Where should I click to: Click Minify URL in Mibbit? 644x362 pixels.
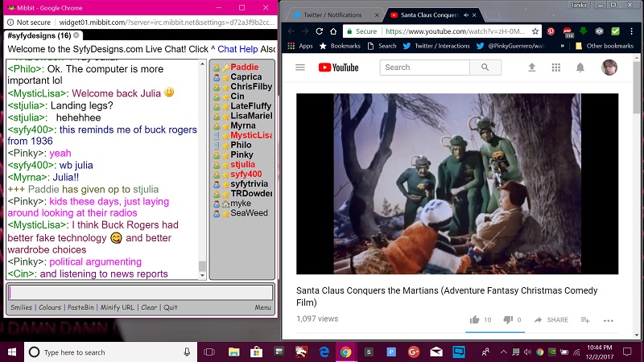click(117, 307)
